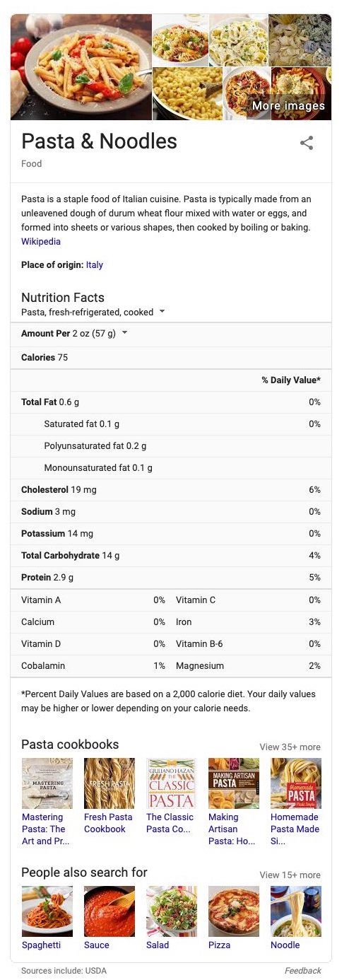Select Homemade Pasta Made Simple cover
The width and height of the screenshot is (349, 980).
(296, 783)
